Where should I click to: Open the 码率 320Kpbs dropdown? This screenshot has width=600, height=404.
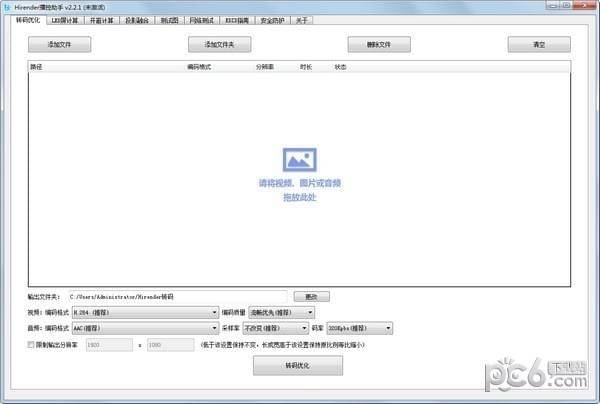coord(360,328)
